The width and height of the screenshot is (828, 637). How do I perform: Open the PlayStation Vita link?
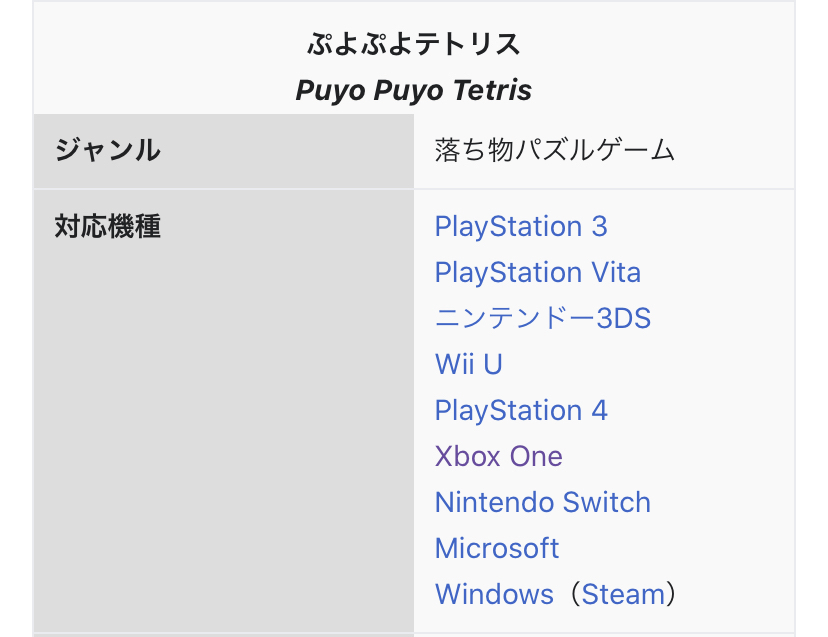538,273
